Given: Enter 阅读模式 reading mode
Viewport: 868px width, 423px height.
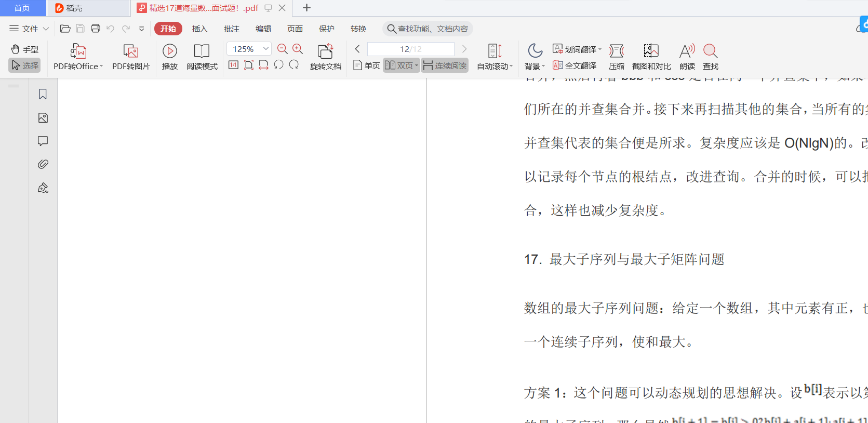Looking at the screenshot, I should click(202, 57).
